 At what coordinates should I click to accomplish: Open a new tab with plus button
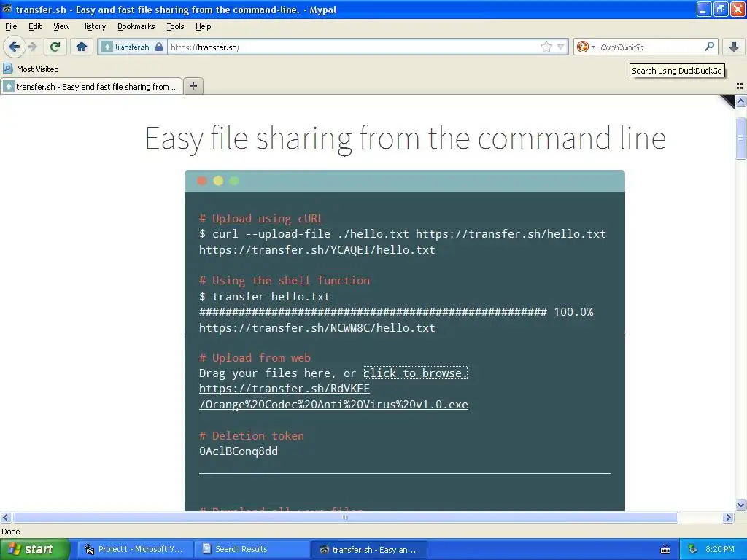point(193,86)
